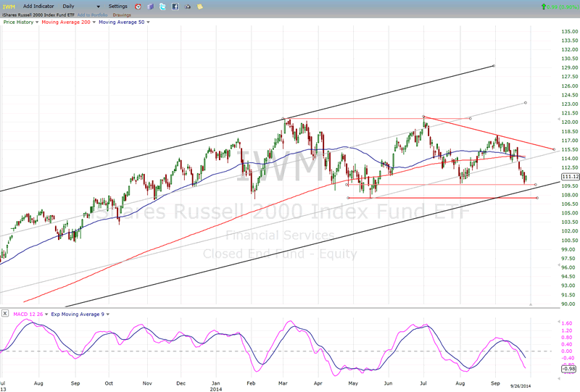Expand Exp Moving Average 9 options arrow
Image resolution: width=580 pixels, height=392 pixels.
coord(108,314)
